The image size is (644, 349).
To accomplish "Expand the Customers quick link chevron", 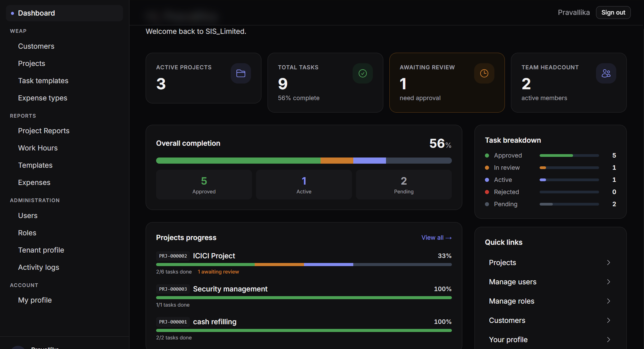I will pyautogui.click(x=608, y=320).
